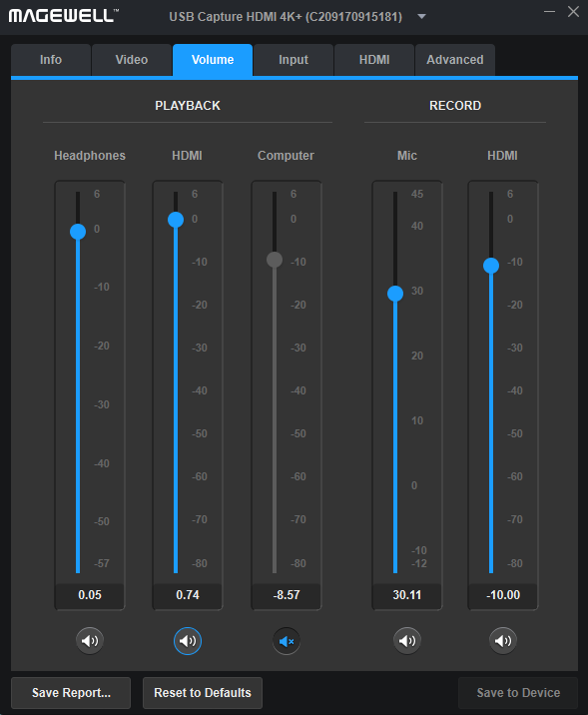Go to the Input tab
This screenshot has width=588, height=715.
click(294, 60)
